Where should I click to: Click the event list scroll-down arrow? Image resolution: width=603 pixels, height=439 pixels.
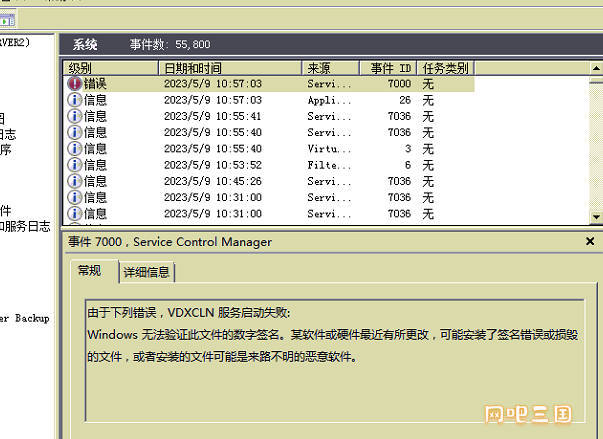tap(596, 217)
